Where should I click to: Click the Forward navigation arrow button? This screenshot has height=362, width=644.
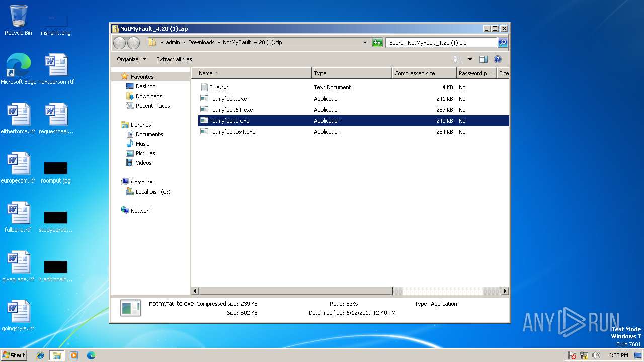click(133, 43)
